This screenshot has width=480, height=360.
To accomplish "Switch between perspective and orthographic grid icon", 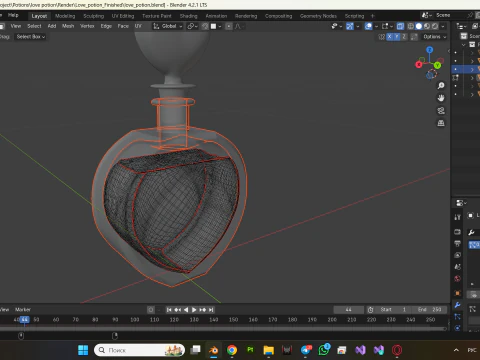I will click(441, 123).
